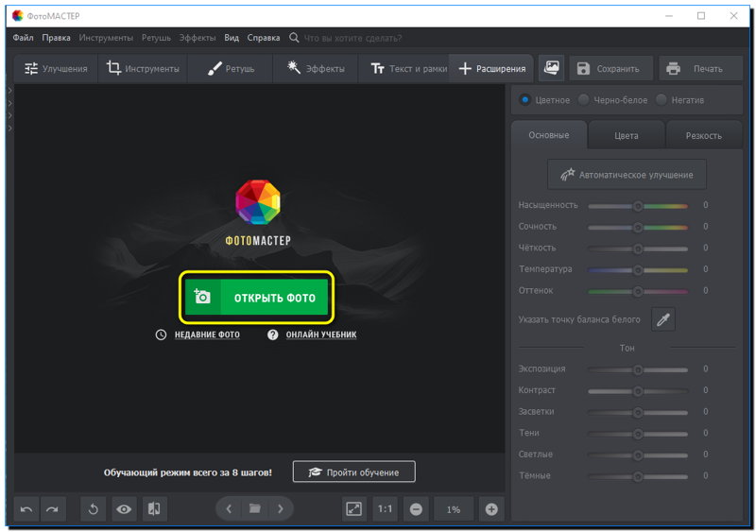Screen dimensions: 756x532
Task: Click the before/after compare icon
Action: 154,508
